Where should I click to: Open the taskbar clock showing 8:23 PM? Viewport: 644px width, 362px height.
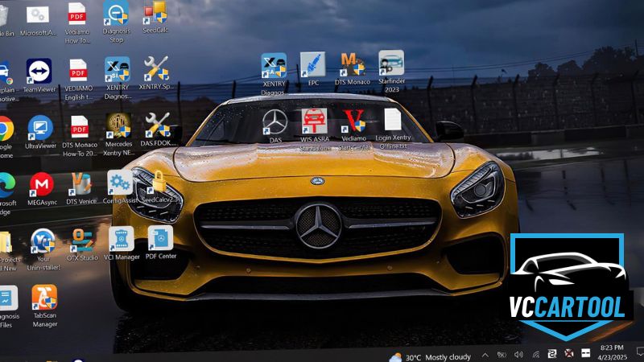612,352
